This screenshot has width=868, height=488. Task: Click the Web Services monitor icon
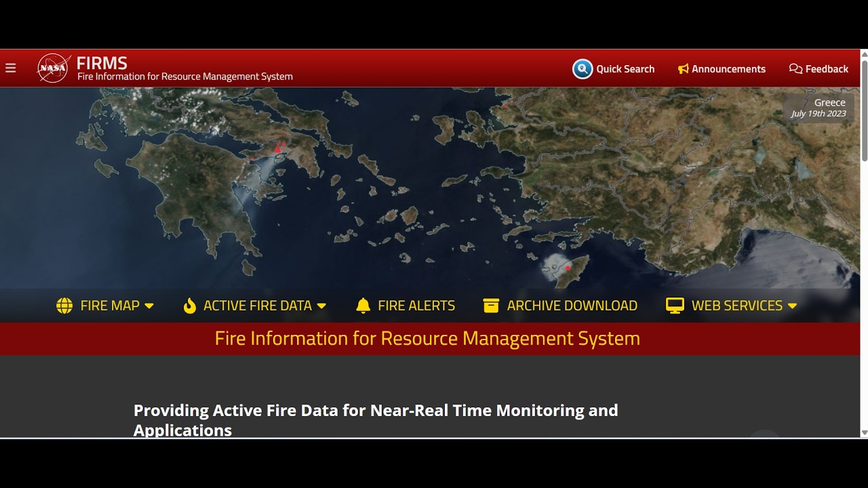[x=675, y=306]
